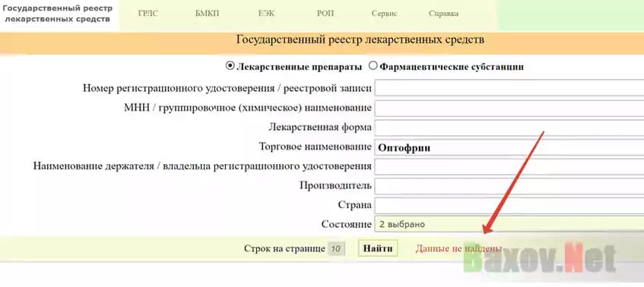The image size is (644, 287).
Task: Open the РОП menu
Action: (x=325, y=14)
